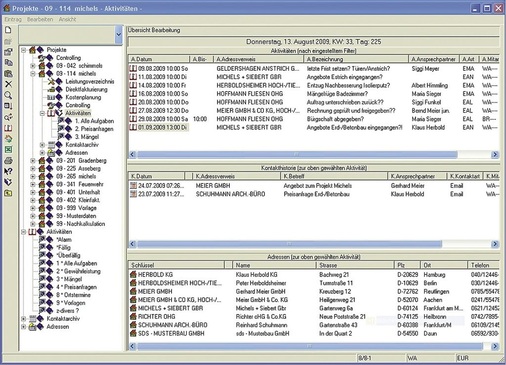This screenshot has height=365, width=506.
Task: Expand the 09 - 341 Feuerwehr project
Action: click(x=33, y=184)
